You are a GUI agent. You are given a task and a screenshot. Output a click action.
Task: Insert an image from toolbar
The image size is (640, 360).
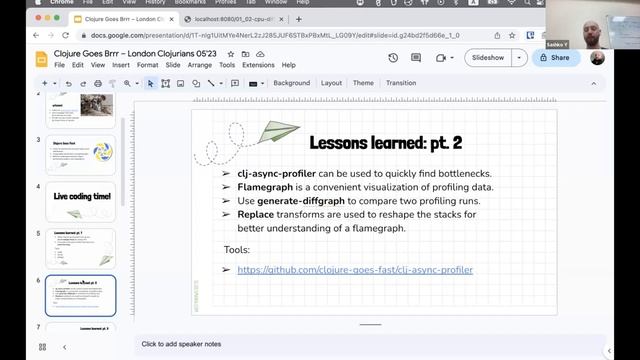(x=180, y=83)
